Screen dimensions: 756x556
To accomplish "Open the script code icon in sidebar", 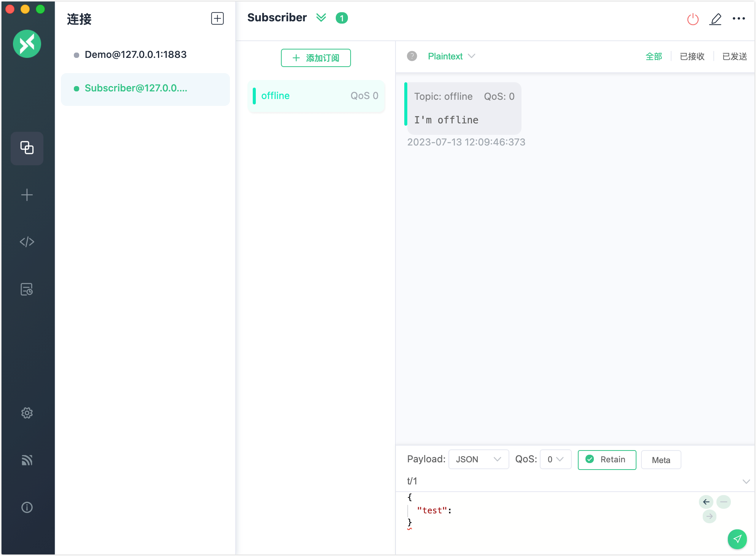I will tap(27, 242).
